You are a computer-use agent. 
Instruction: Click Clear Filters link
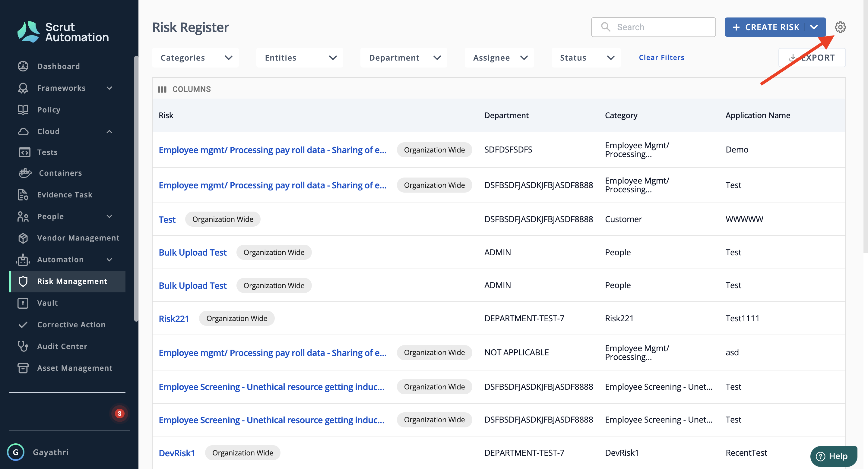tap(661, 58)
